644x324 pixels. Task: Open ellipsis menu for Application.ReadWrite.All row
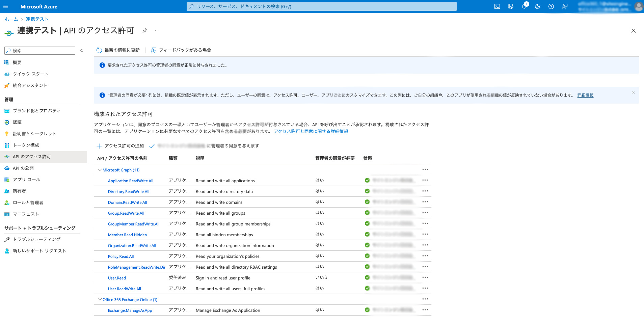click(425, 180)
